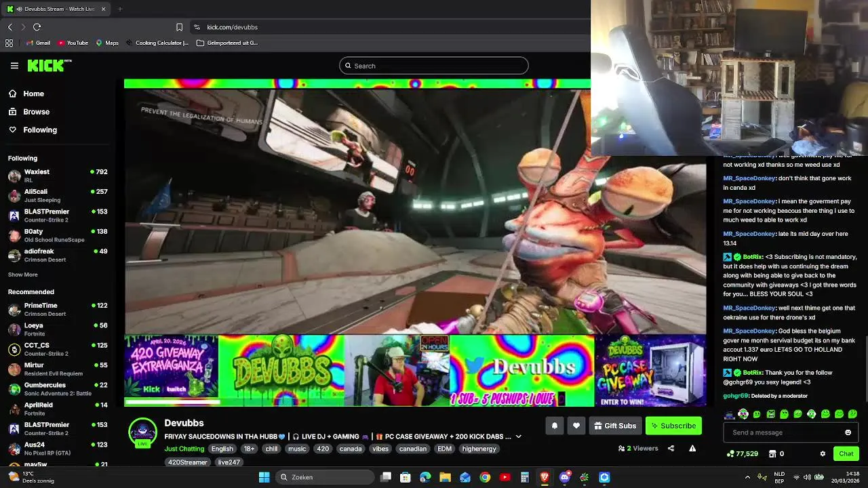Open Browse in the sidebar

point(28,112)
